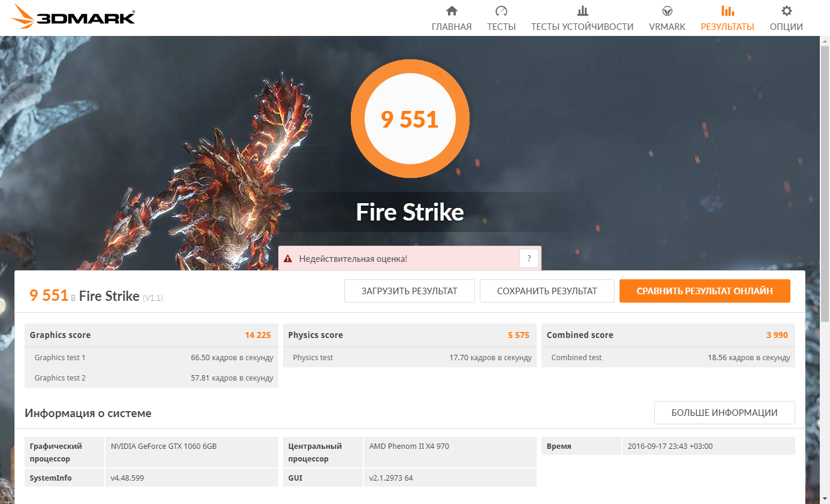Click the (V1.1) version text
Image resolution: width=830 pixels, height=504 pixels.
tap(153, 298)
